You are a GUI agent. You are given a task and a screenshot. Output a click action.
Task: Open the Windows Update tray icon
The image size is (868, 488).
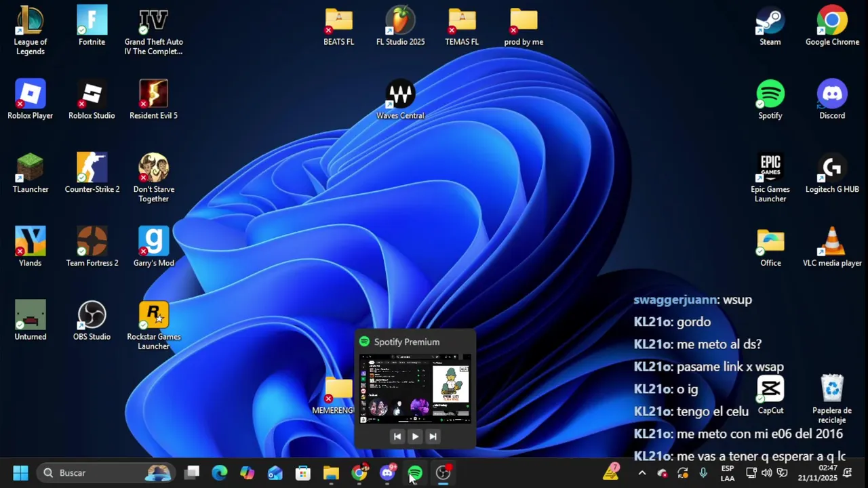tap(683, 472)
